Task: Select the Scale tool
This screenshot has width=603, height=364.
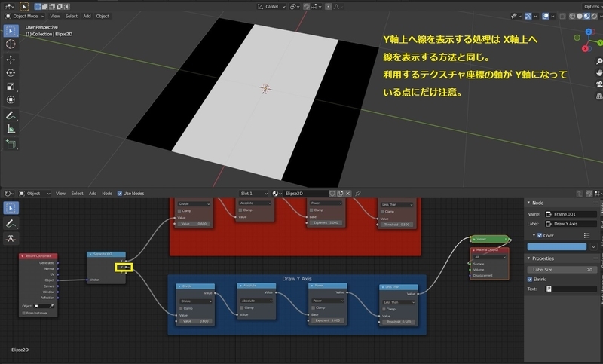Action: pyautogui.click(x=11, y=87)
